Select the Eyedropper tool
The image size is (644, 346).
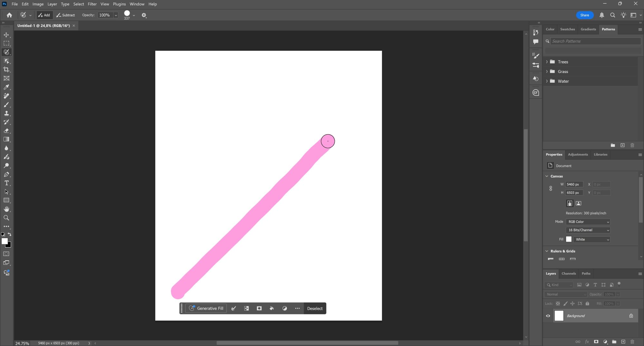tap(6, 87)
